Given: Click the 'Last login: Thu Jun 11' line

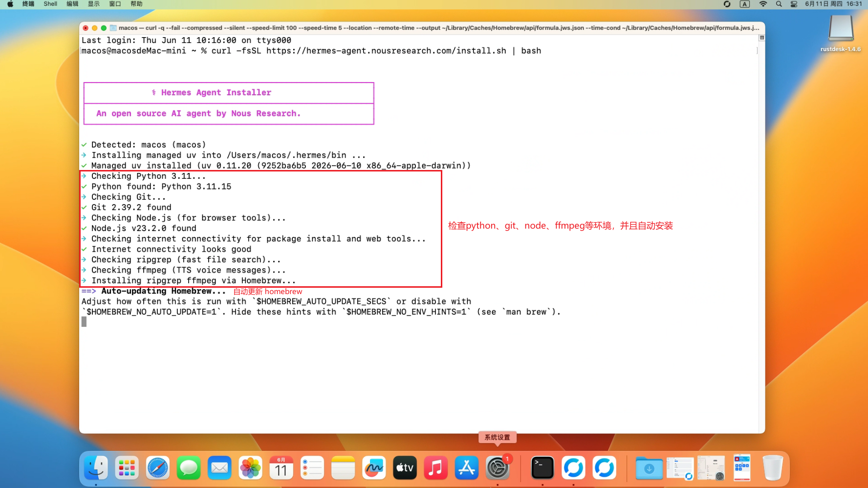Looking at the screenshot, I should pos(186,40).
